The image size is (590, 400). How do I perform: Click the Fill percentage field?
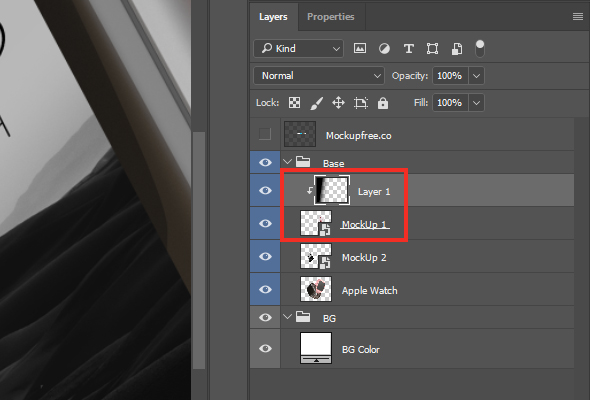point(450,103)
